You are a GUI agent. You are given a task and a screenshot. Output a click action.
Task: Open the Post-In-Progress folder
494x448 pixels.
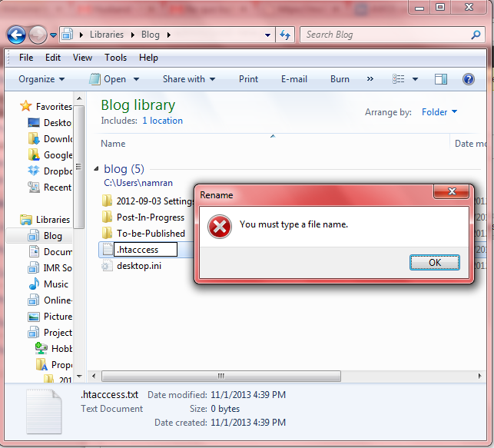[150, 217]
